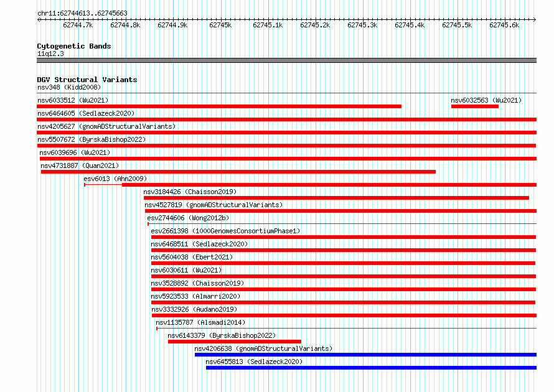554x392 pixels.
Task: Click the 62745.1k ruler tick label
Action: (x=268, y=25)
